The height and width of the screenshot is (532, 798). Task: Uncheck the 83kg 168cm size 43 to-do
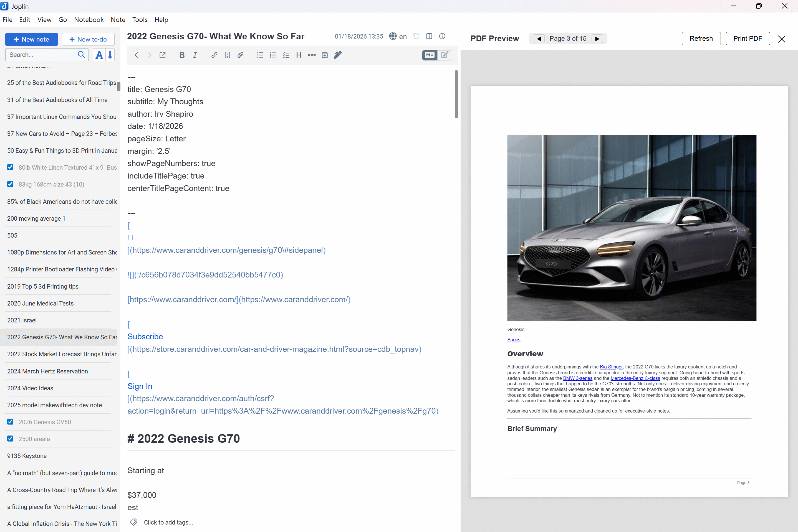pyautogui.click(x=10, y=184)
